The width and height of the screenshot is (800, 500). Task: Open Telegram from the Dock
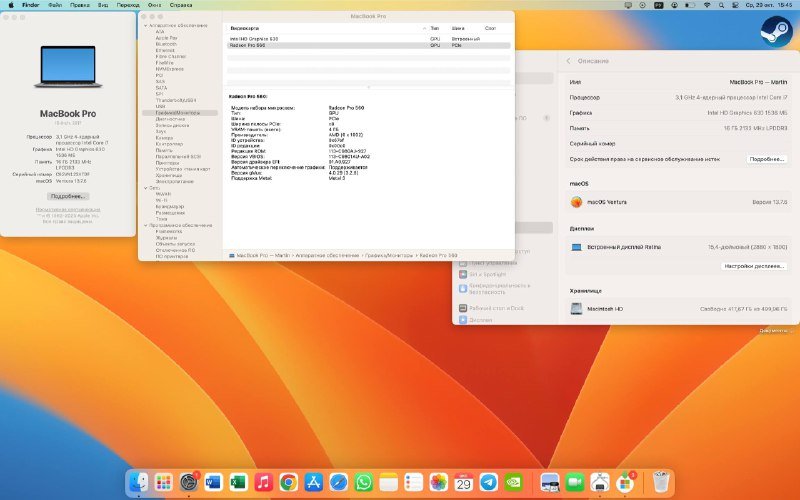pos(488,482)
